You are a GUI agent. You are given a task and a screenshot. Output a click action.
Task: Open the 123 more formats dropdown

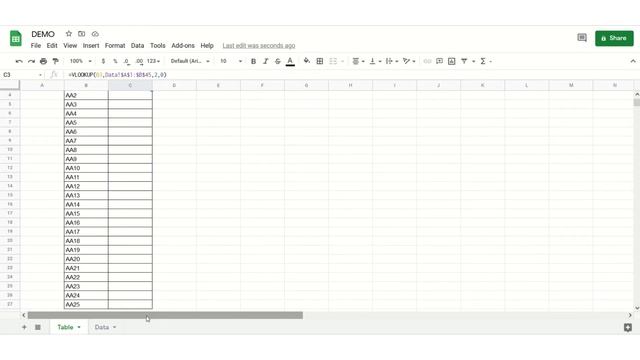(x=153, y=61)
